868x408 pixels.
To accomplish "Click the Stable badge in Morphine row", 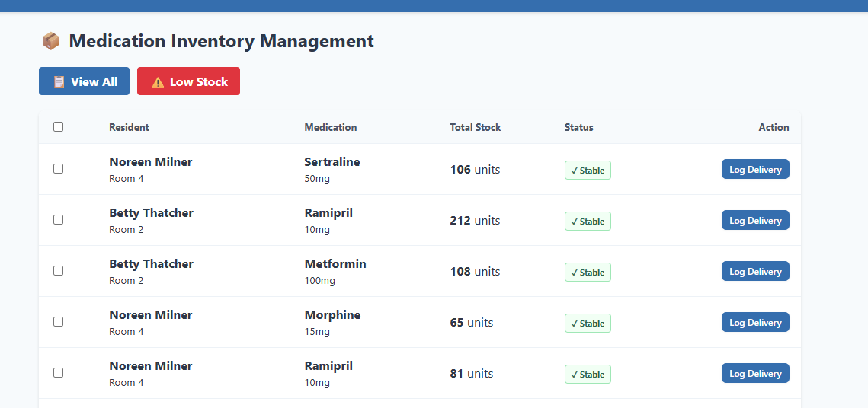I will 588,324.
